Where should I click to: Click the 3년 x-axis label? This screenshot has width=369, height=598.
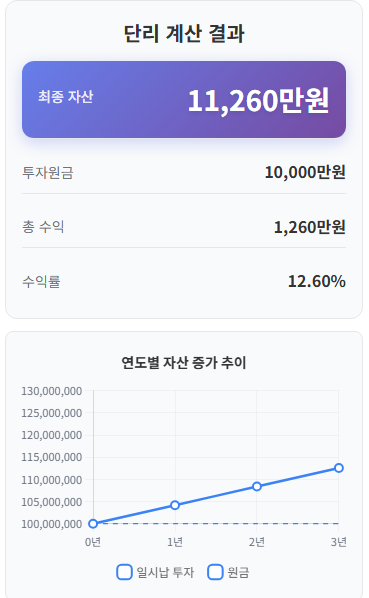point(339,542)
